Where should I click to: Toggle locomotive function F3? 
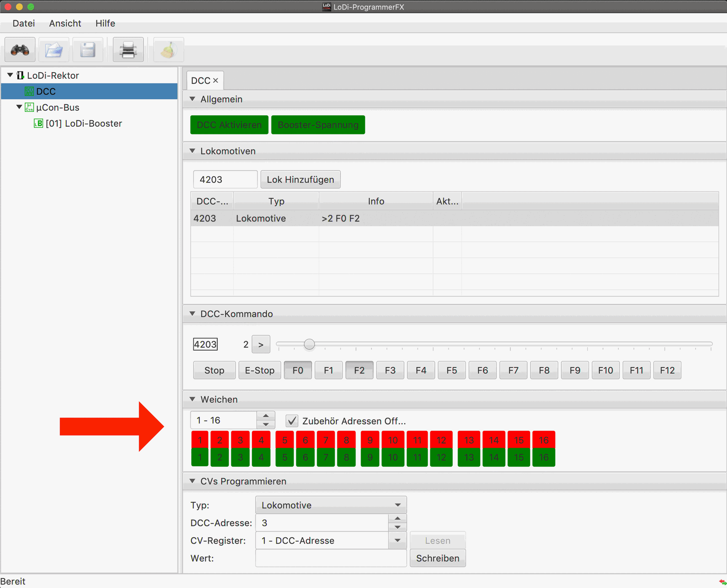(x=390, y=370)
